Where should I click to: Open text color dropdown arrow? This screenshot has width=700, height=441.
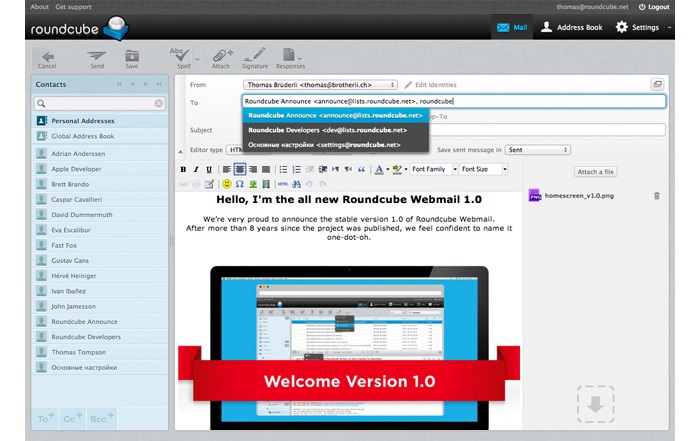point(388,169)
